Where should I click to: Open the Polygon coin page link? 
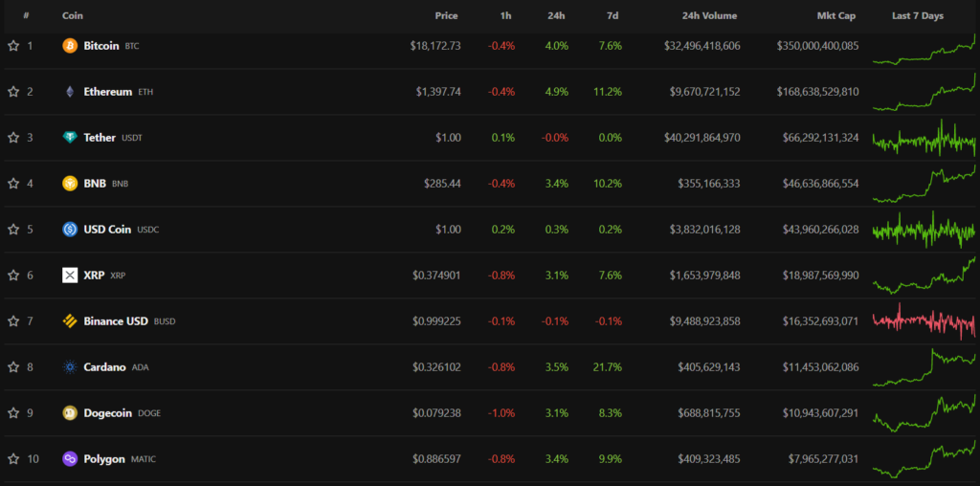[x=104, y=459]
